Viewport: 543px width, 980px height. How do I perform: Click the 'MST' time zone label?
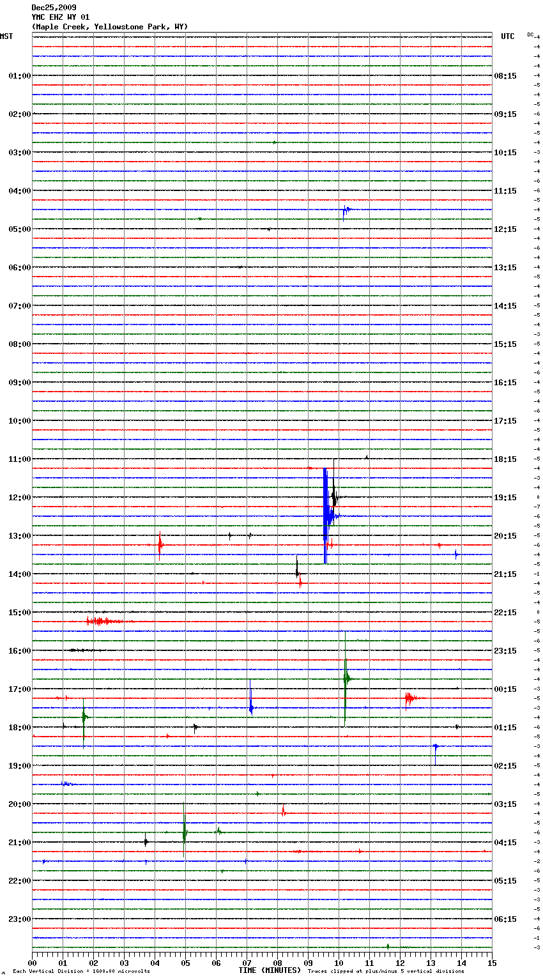6,36
